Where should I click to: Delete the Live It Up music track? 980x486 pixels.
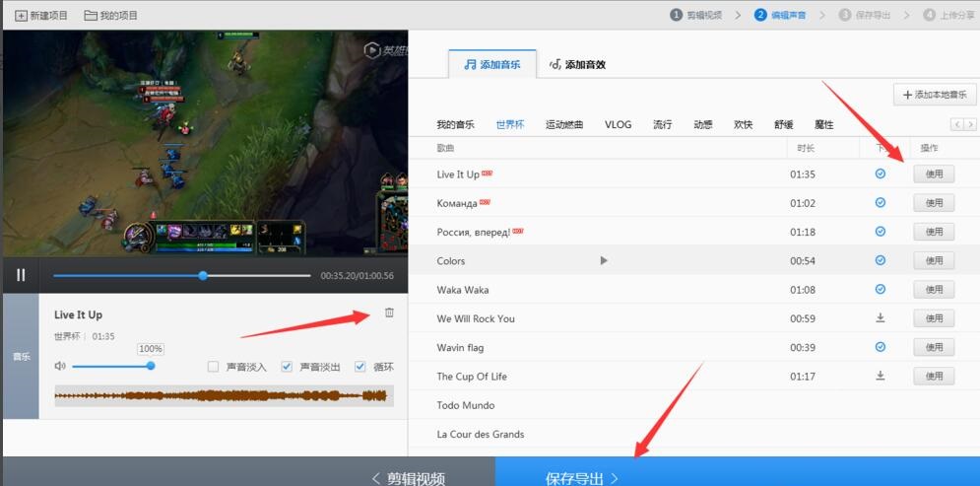click(x=389, y=312)
